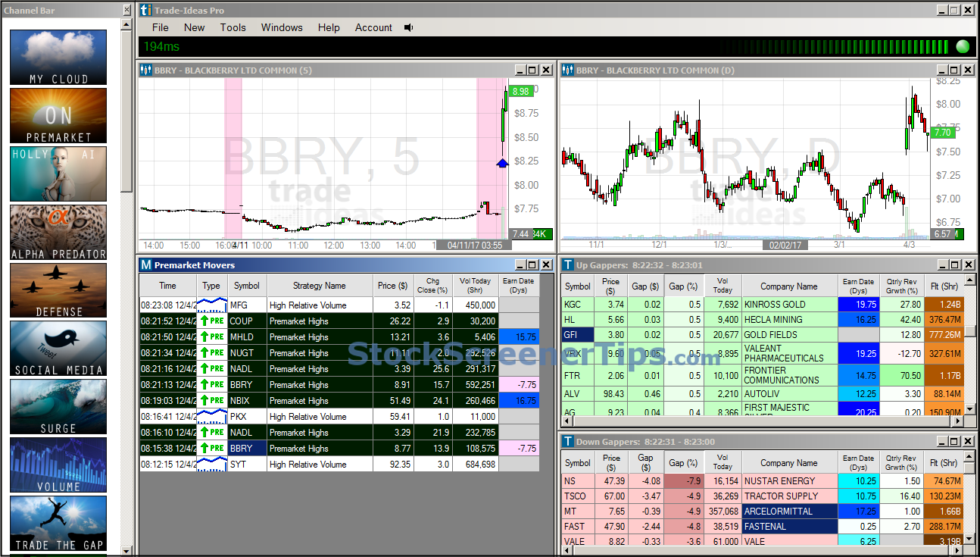980x557 pixels.
Task: Close the Channel Bar panel
Action: [x=126, y=11]
